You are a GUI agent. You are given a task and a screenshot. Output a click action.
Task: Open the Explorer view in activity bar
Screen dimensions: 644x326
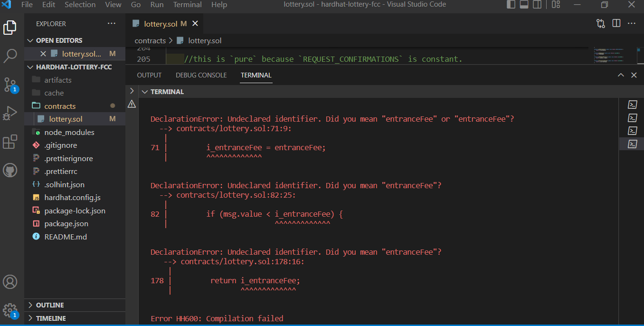(10, 28)
